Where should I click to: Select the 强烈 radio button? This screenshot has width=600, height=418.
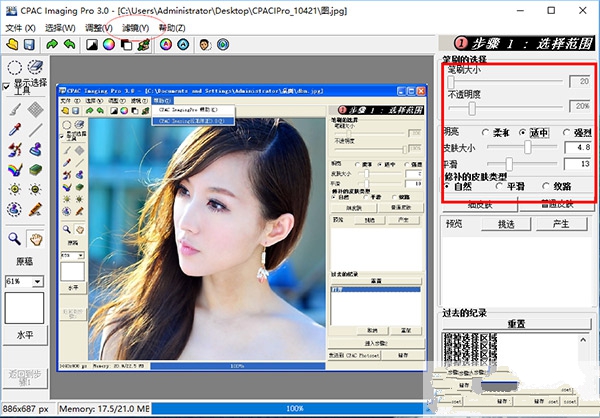tap(566, 132)
